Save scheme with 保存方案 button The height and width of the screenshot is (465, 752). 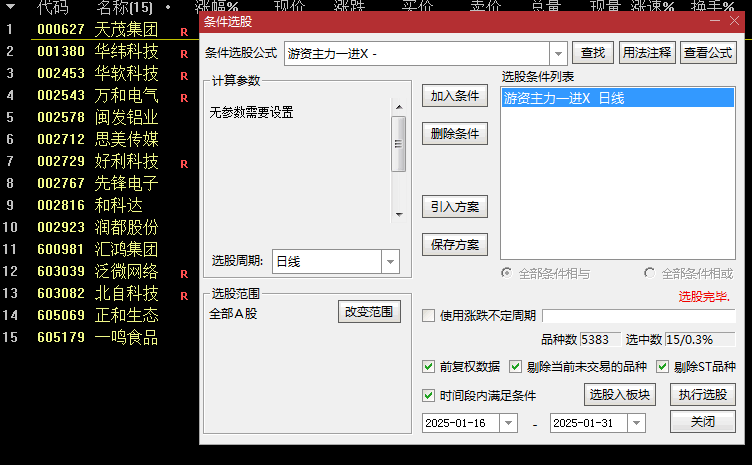pyautogui.click(x=455, y=245)
